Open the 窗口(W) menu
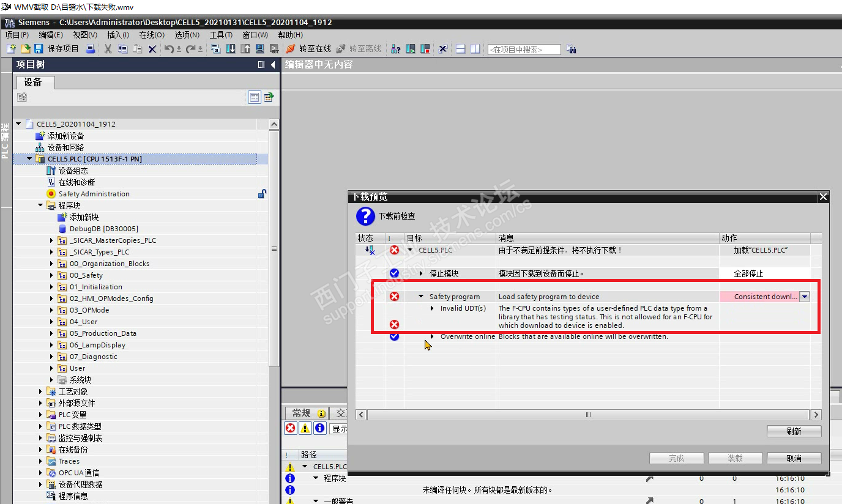Screen dimensions: 842x504 coord(255,35)
